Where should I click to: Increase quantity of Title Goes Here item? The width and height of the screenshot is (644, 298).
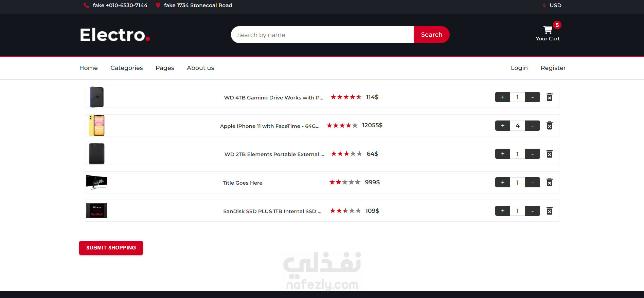click(503, 182)
